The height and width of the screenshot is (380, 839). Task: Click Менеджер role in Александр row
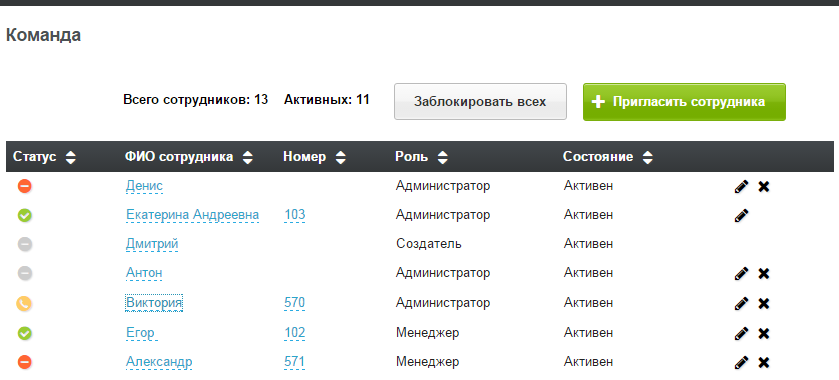(428, 362)
